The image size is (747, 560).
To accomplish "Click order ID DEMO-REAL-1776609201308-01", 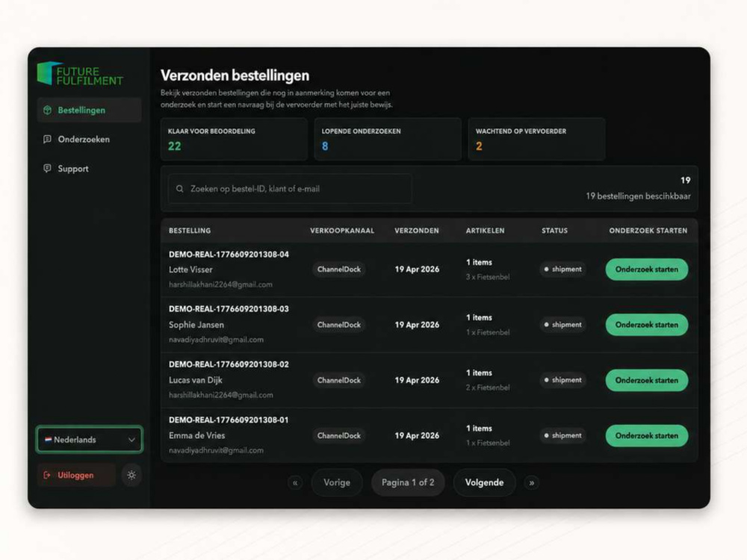I will tap(229, 420).
